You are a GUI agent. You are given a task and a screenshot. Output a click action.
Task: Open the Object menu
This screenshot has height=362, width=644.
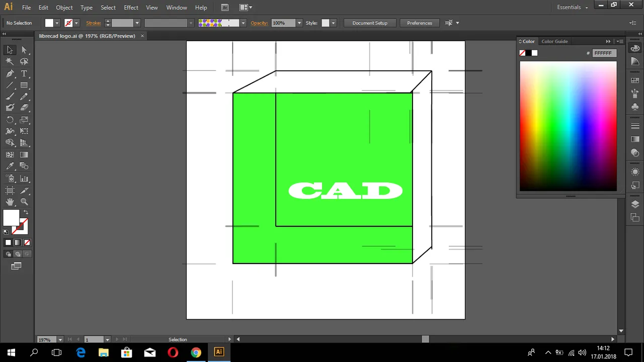pyautogui.click(x=64, y=8)
